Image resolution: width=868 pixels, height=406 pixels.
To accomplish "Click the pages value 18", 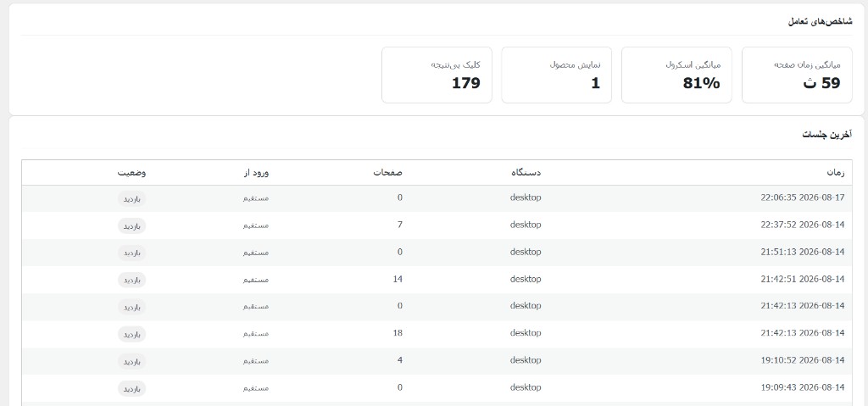I will click(398, 333).
